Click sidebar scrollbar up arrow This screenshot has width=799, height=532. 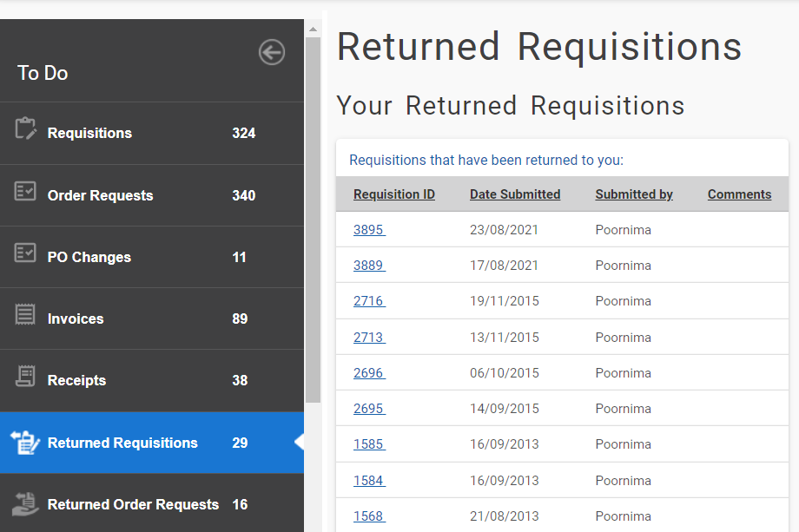[x=313, y=30]
